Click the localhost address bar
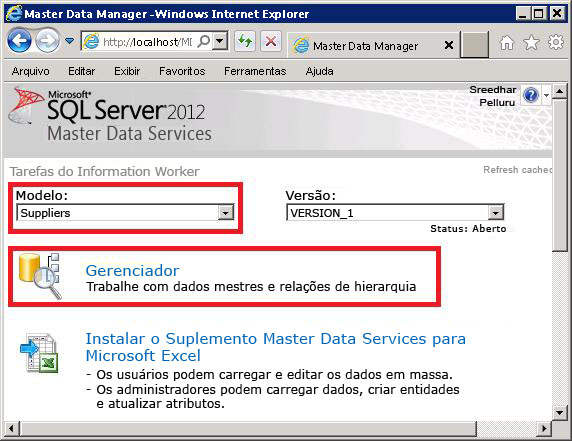Screen dimensions: 572x441 147,42
